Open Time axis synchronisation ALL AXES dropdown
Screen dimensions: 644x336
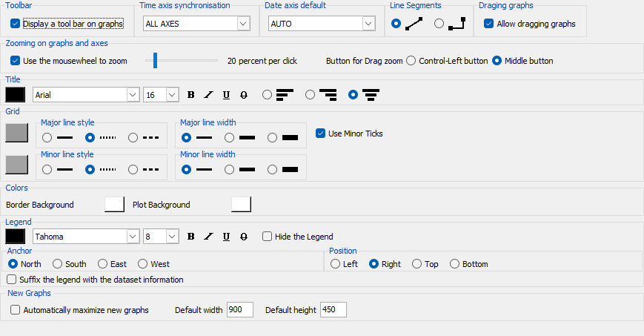coord(196,24)
